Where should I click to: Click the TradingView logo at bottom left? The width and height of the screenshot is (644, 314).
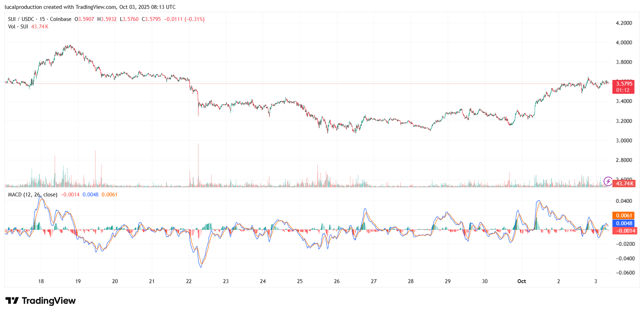pos(40,301)
